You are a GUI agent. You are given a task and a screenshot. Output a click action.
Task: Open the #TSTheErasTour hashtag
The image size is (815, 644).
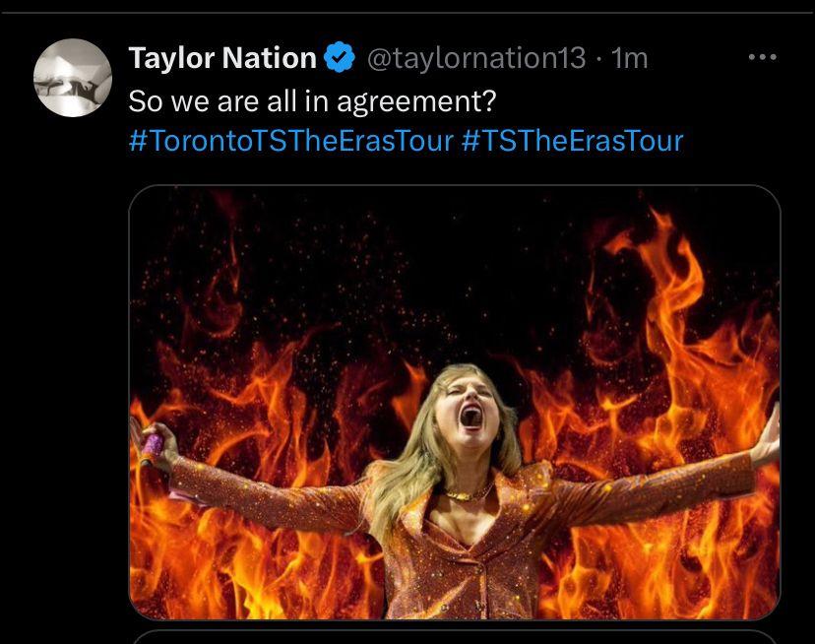pyautogui.click(x=571, y=141)
